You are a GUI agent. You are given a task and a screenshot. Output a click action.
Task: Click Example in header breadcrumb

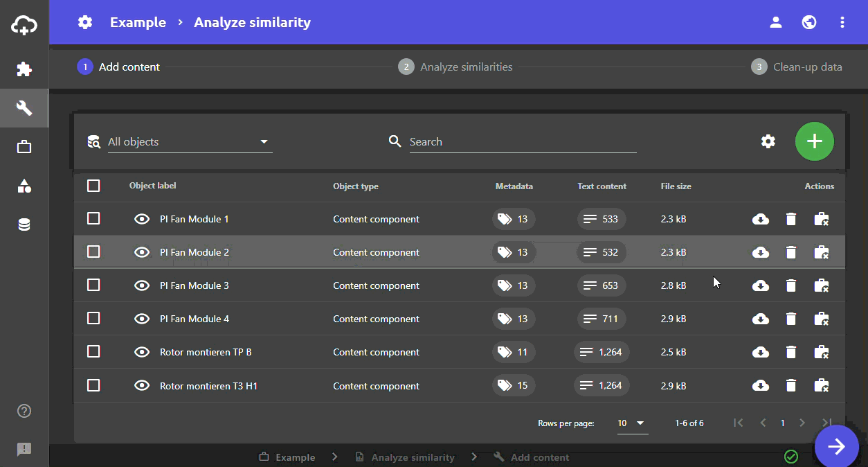point(138,22)
